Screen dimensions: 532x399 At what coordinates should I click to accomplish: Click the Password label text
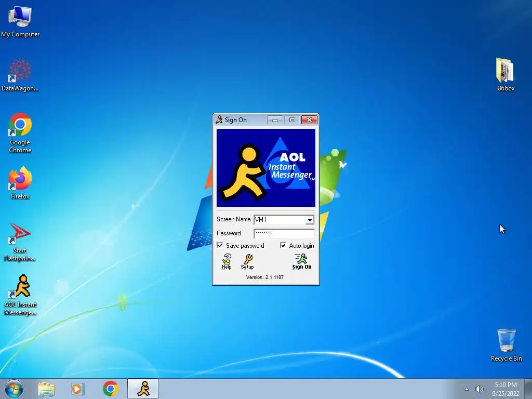click(229, 233)
